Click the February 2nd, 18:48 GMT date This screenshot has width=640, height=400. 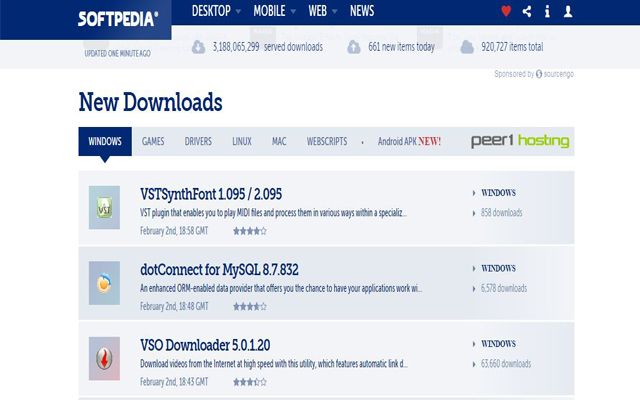pyautogui.click(x=174, y=307)
